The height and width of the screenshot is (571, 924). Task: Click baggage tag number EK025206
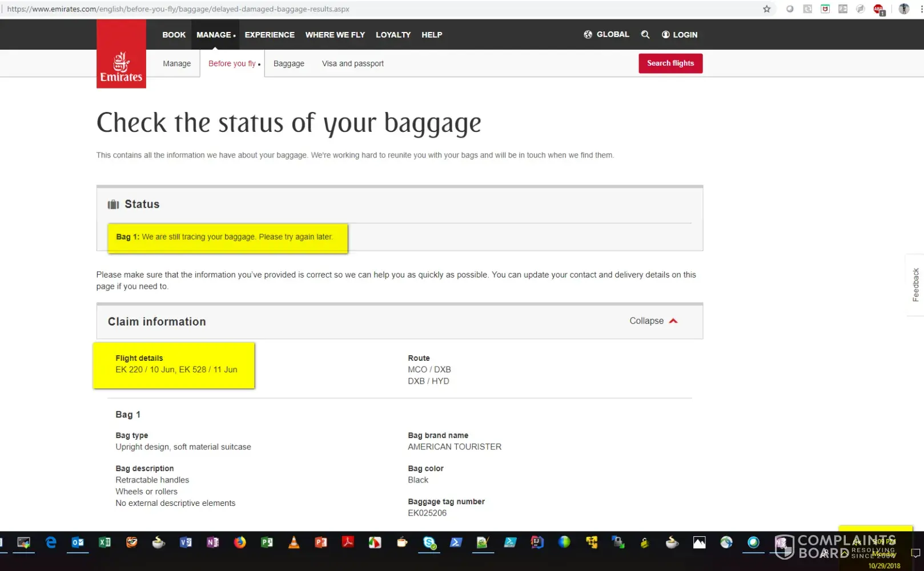coord(427,513)
